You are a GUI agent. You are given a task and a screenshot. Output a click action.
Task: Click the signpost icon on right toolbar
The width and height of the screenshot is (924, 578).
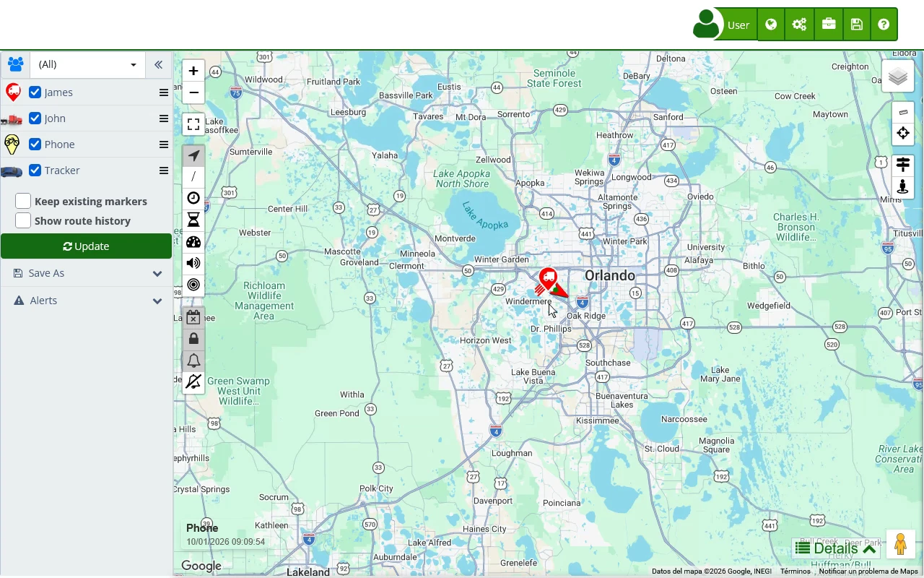(903, 165)
